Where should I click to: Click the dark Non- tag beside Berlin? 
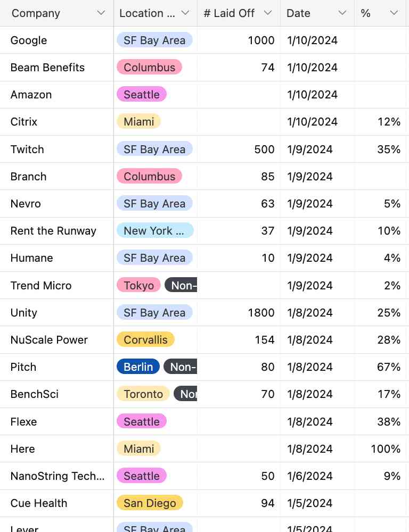pos(181,367)
